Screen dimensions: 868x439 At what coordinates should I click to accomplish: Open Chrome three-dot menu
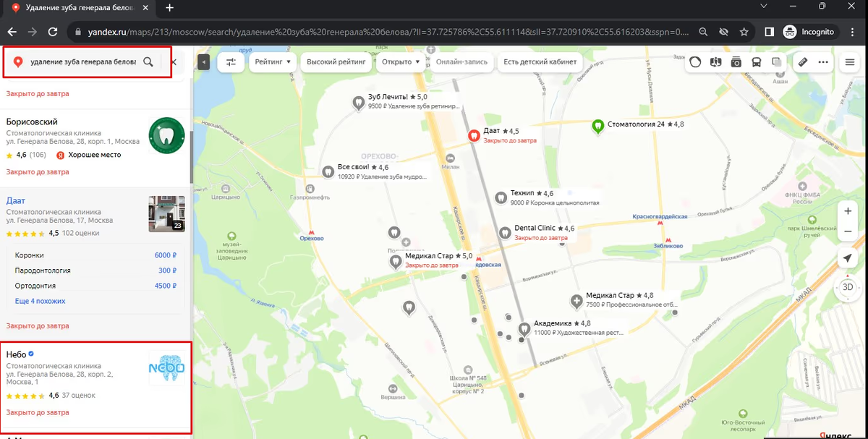coord(854,32)
